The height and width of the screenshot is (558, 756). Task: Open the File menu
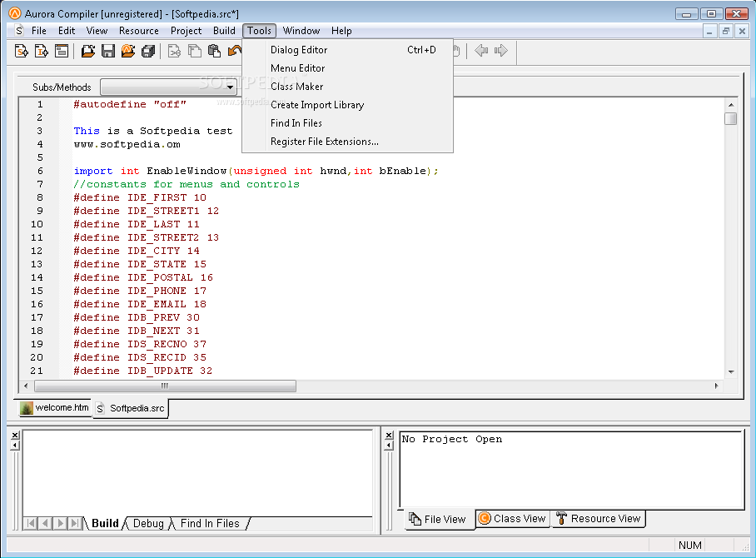tap(39, 31)
